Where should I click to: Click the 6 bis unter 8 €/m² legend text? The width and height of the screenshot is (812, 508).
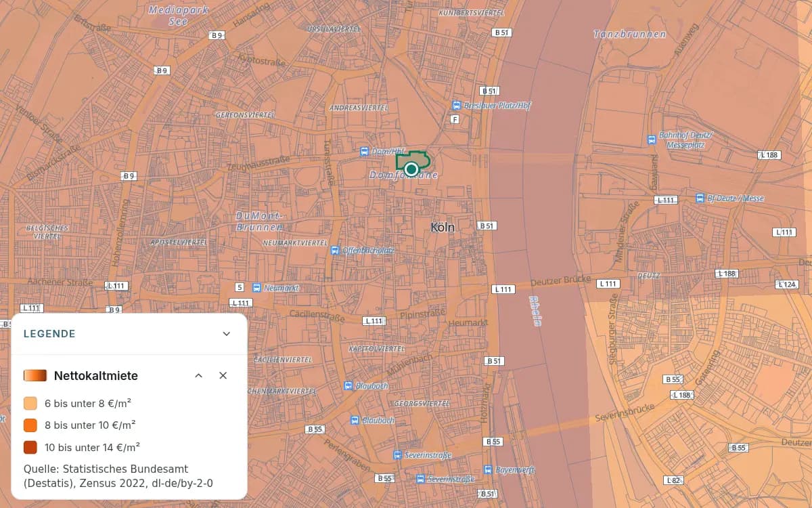click(88, 403)
